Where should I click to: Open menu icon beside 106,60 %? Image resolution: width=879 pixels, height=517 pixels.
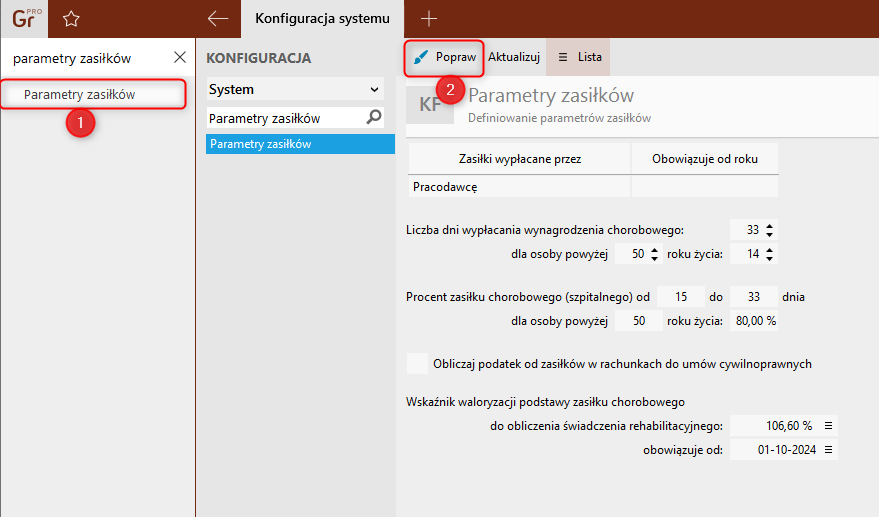[829, 426]
